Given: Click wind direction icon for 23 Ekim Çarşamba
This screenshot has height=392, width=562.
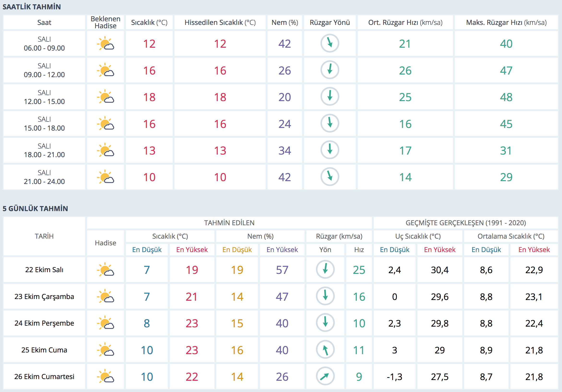Looking at the screenshot, I should pos(325,296).
